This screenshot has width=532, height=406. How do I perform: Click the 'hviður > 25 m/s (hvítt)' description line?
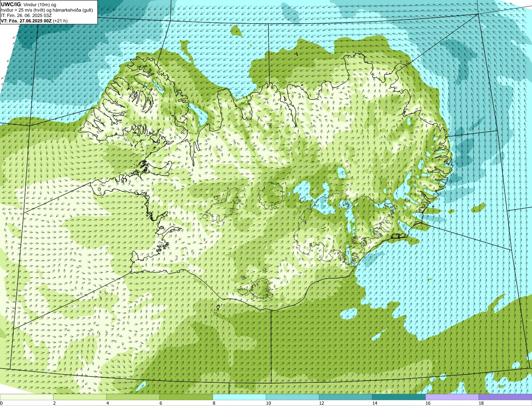point(48,10)
